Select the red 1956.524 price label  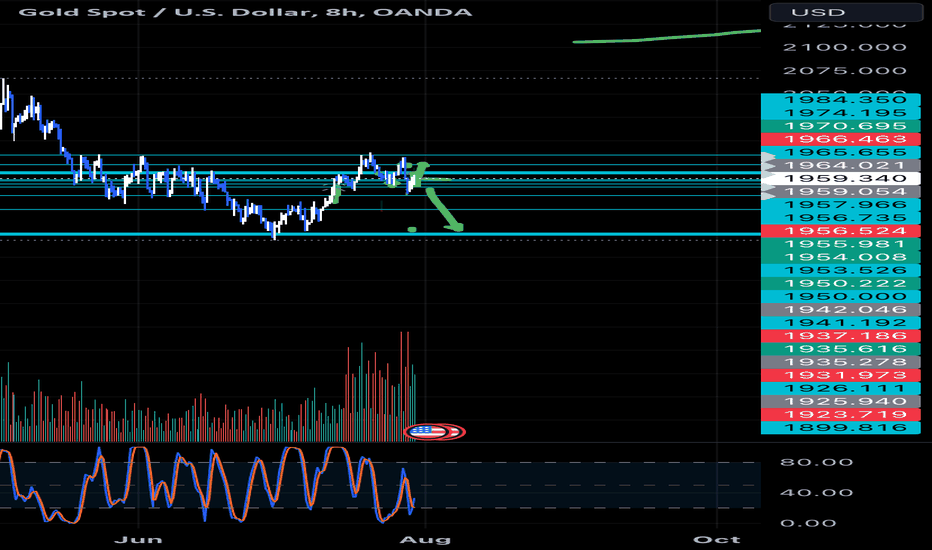(840, 231)
